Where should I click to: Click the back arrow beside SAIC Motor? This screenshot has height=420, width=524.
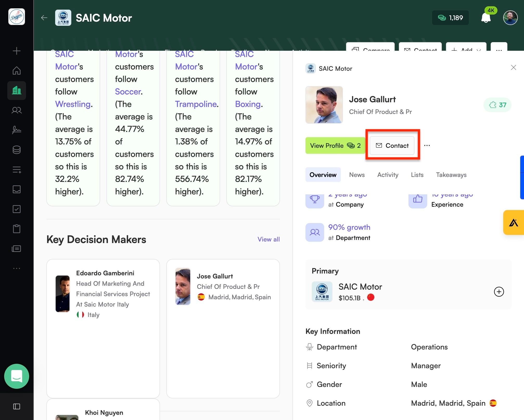(44, 18)
